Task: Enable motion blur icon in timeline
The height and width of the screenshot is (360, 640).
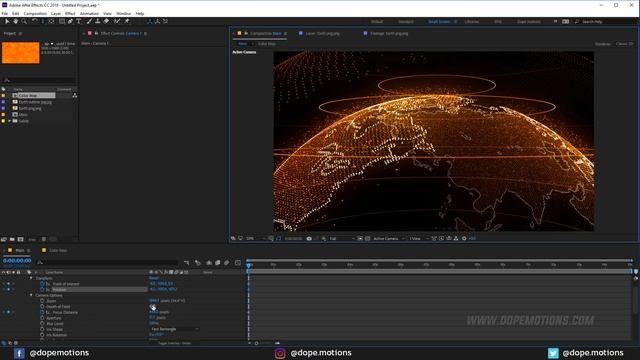Action: coord(227,263)
